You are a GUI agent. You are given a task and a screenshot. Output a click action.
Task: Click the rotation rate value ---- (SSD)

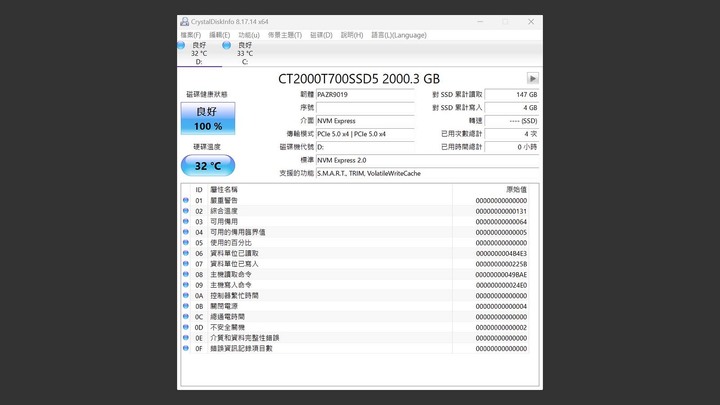(512, 121)
